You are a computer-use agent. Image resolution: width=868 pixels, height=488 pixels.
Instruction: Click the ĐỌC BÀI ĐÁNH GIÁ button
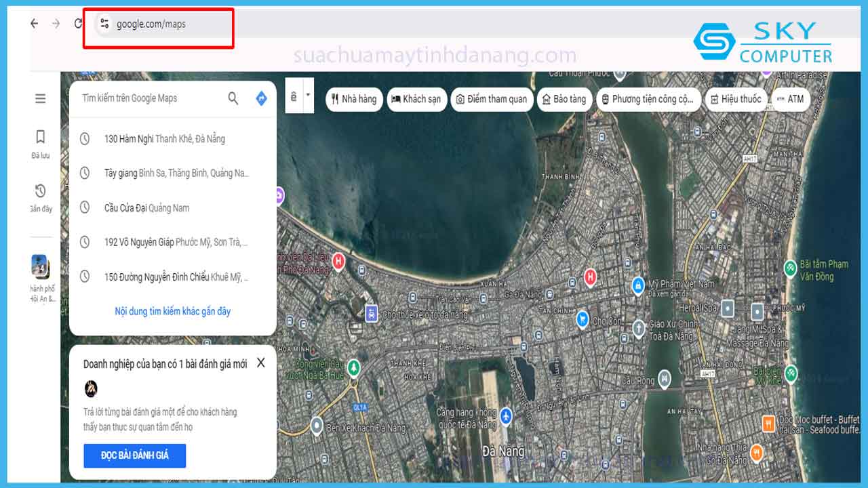click(x=135, y=455)
